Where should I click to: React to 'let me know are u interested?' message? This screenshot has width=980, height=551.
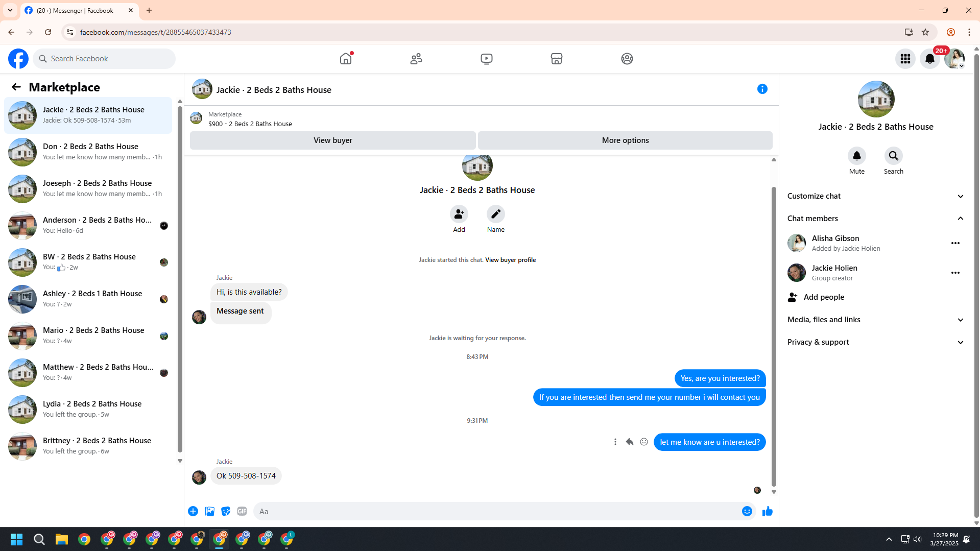pyautogui.click(x=644, y=442)
